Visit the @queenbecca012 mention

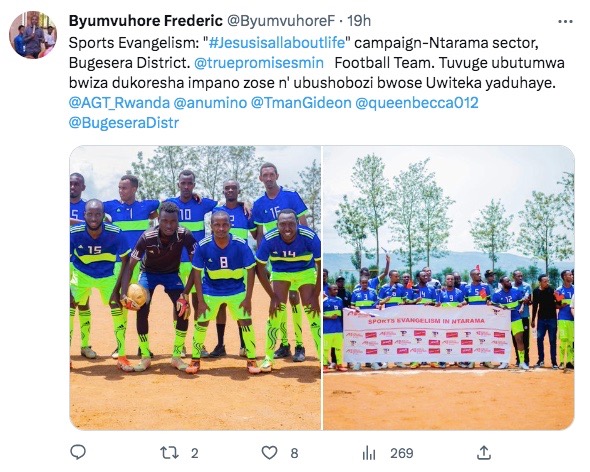tap(417, 102)
